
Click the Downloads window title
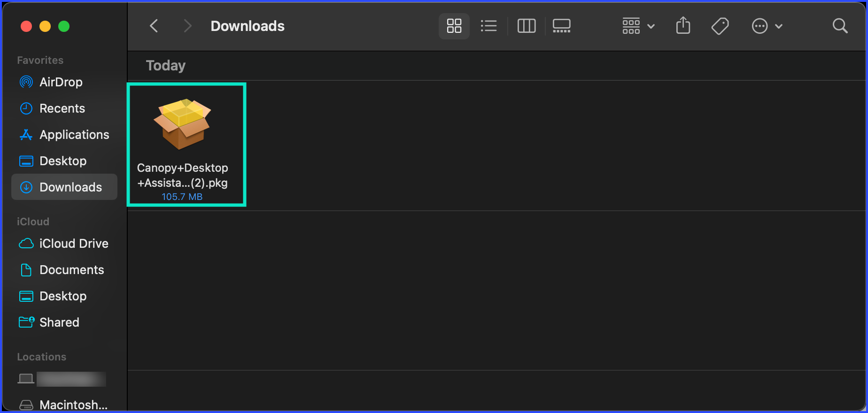(x=248, y=26)
